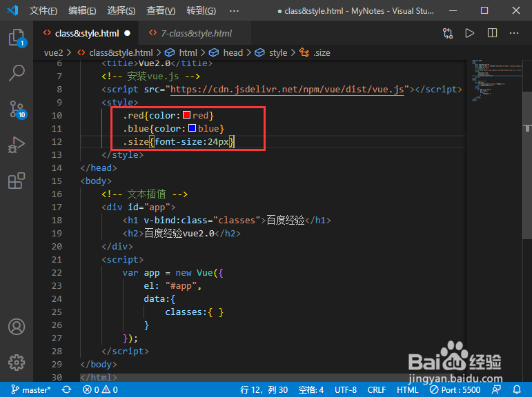The image size is (532, 397).
Task: Click vue2 breadcrumb folder
Action: [x=54, y=53]
